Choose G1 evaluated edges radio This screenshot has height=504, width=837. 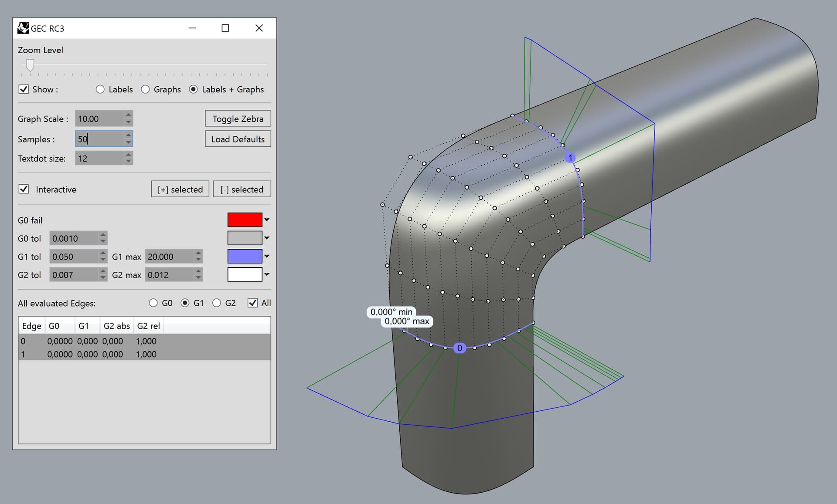(185, 303)
